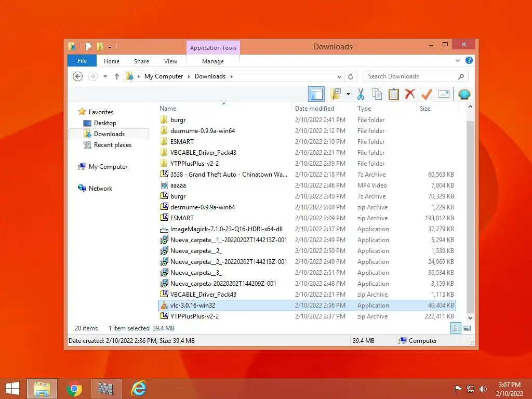532x399 pixels.
Task: Open Internet Explorer from the taskbar
Action: pyautogui.click(x=139, y=389)
